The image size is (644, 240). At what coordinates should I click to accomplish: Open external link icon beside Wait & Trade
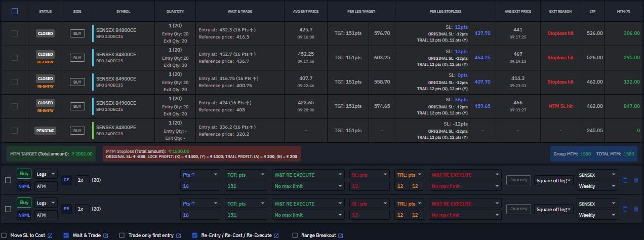coord(106,235)
